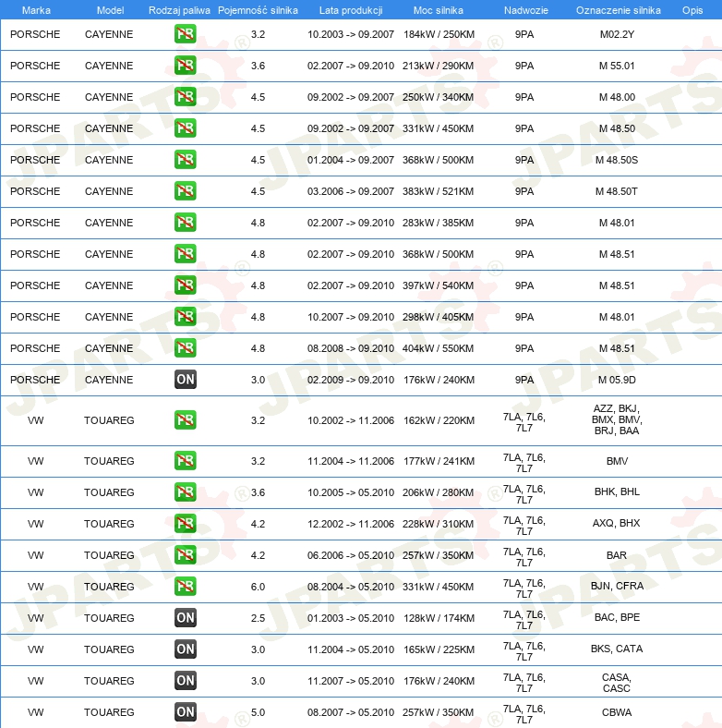Viewport: 722px width, 728px height.
Task: Click diesel ON icon for Cayenne 3.0
Action: point(186,380)
